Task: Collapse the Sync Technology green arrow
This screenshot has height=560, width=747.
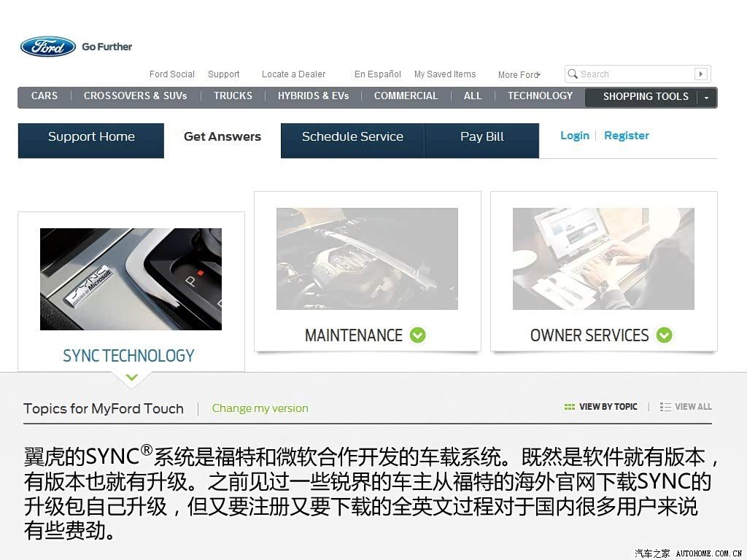Action: pos(132,378)
